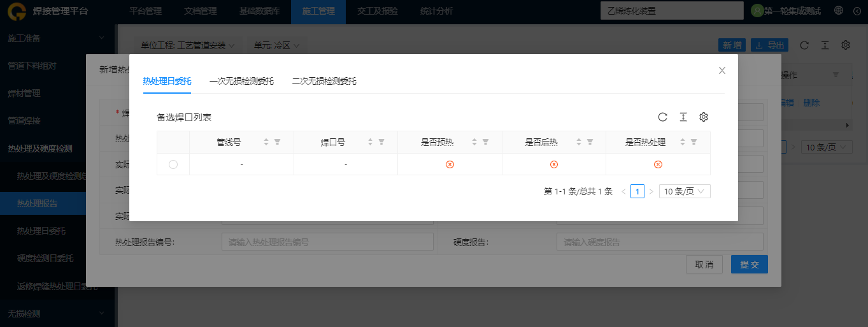Image resolution: width=868 pixels, height=327 pixels.
Task: Click the 提交 button
Action: click(x=750, y=265)
